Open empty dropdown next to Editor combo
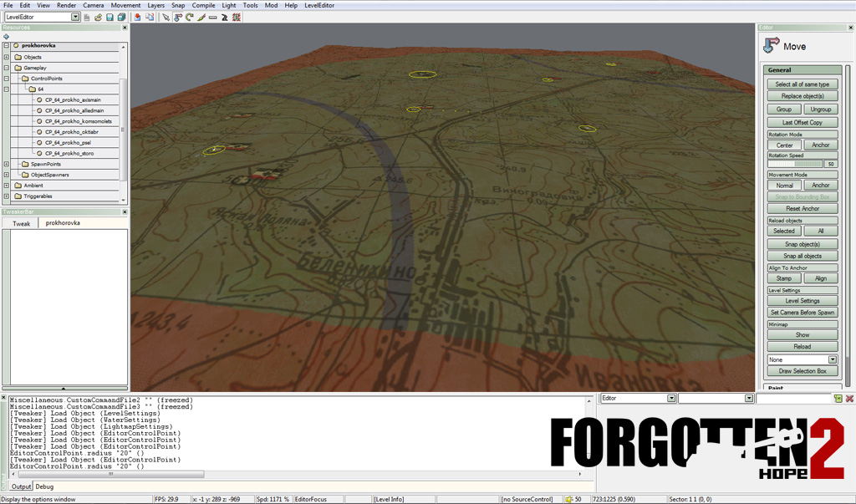 [x=749, y=398]
